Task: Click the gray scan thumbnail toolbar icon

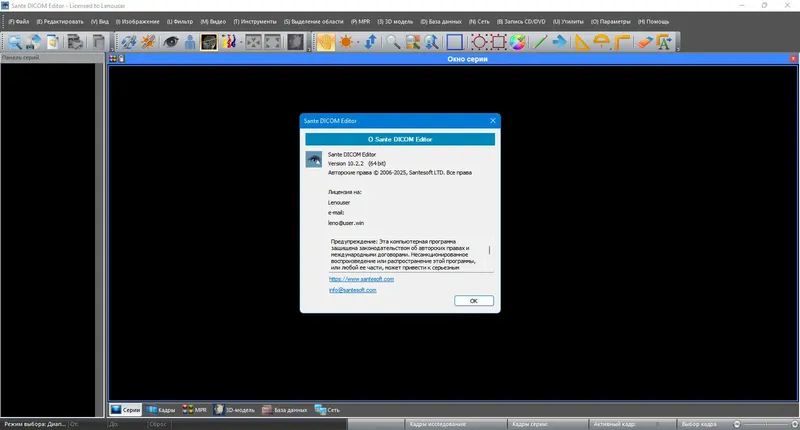Action: click(x=295, y=42)
